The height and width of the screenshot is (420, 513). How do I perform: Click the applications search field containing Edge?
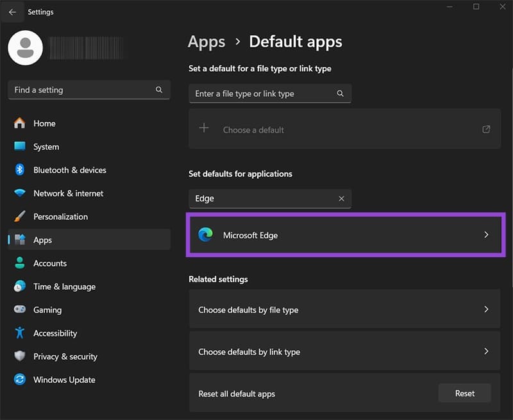(270, 199)
